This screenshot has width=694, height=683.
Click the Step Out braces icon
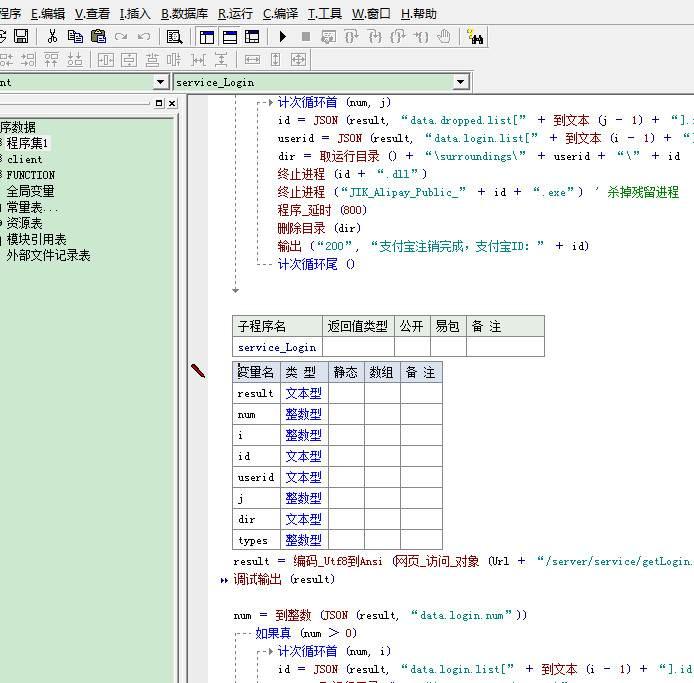coord(397,37)
